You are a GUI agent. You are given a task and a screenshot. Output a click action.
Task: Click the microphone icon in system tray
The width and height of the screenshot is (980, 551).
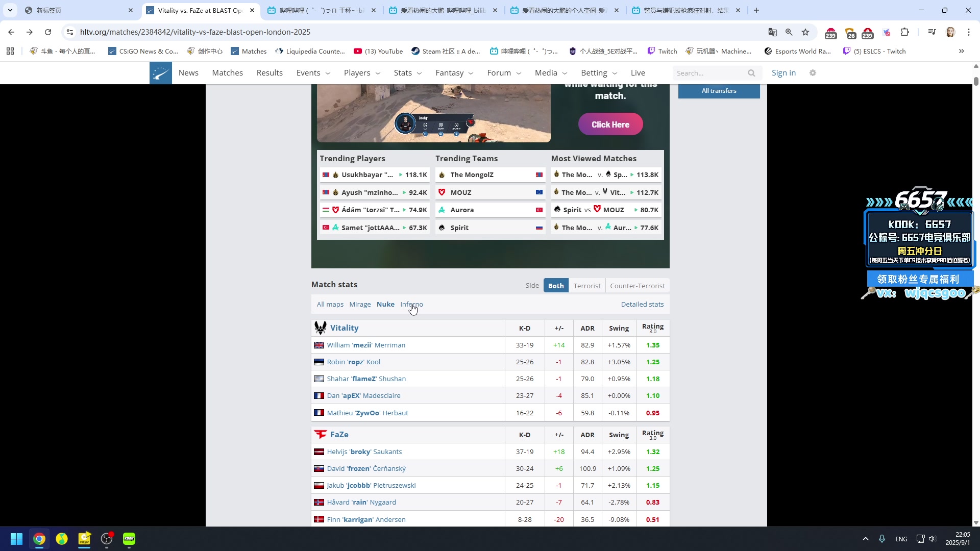(x=882, y=539)
